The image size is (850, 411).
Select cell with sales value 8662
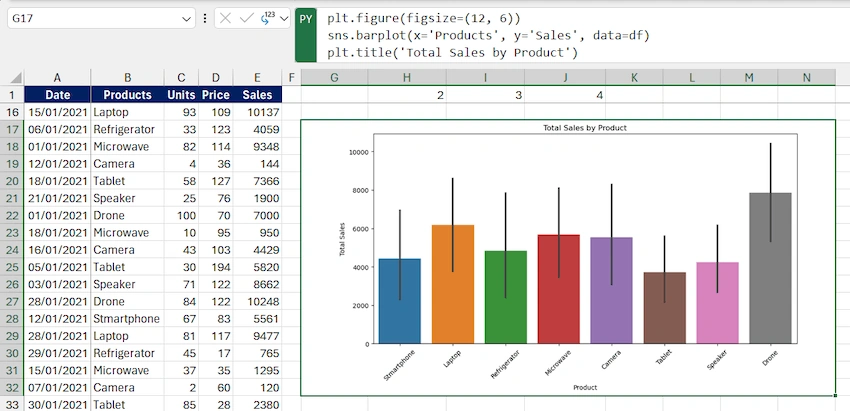pyautogui.click(x=257, y=284)
